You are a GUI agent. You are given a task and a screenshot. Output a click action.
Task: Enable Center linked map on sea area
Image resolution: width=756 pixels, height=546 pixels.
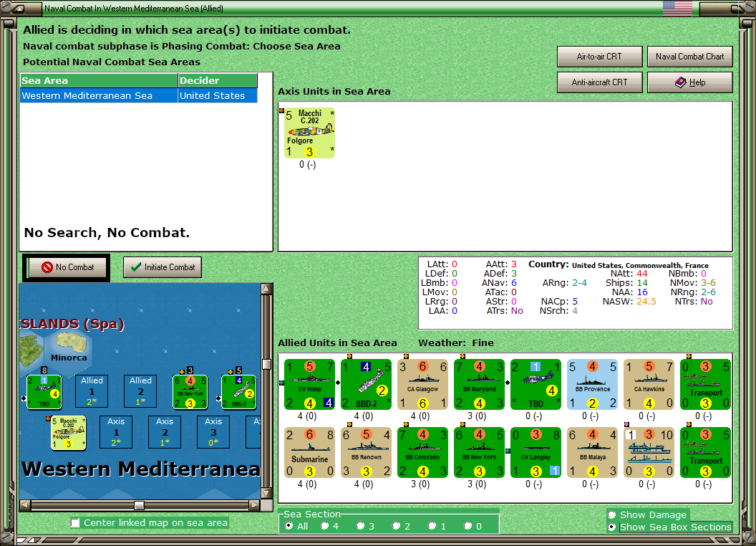click(75, 523)
